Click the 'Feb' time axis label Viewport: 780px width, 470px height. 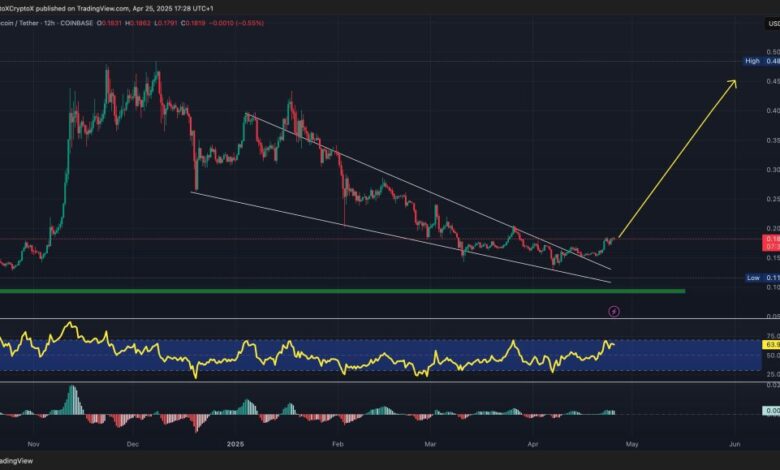click(338, 444)
